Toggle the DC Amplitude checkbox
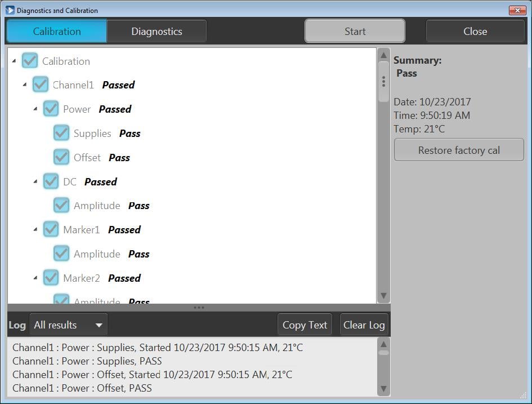This screenshot has height=404, width=532. [61, 205]
